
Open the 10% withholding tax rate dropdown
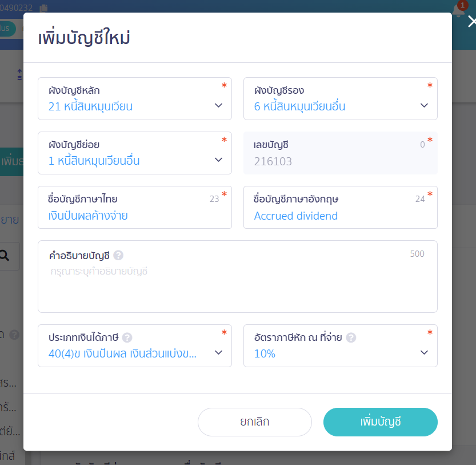pyautogui.click(x=341, y=346)
